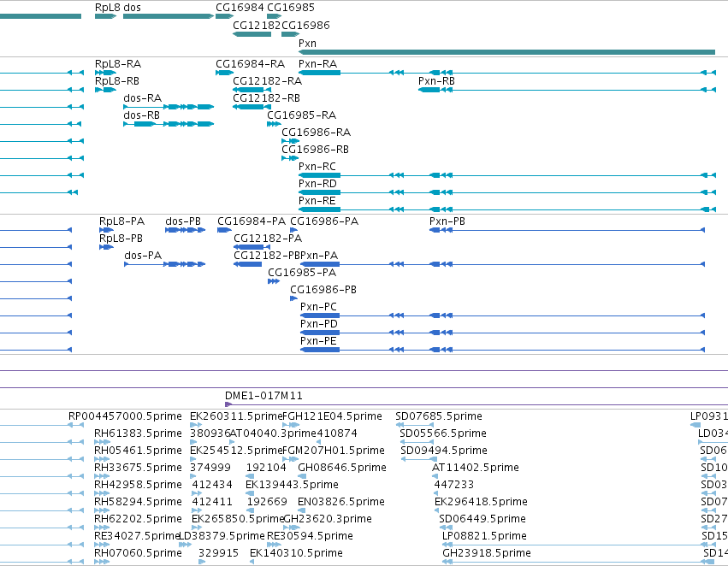Select the 192669 EST label
This screenshot has width=728, height=566.
click(268, 502)
